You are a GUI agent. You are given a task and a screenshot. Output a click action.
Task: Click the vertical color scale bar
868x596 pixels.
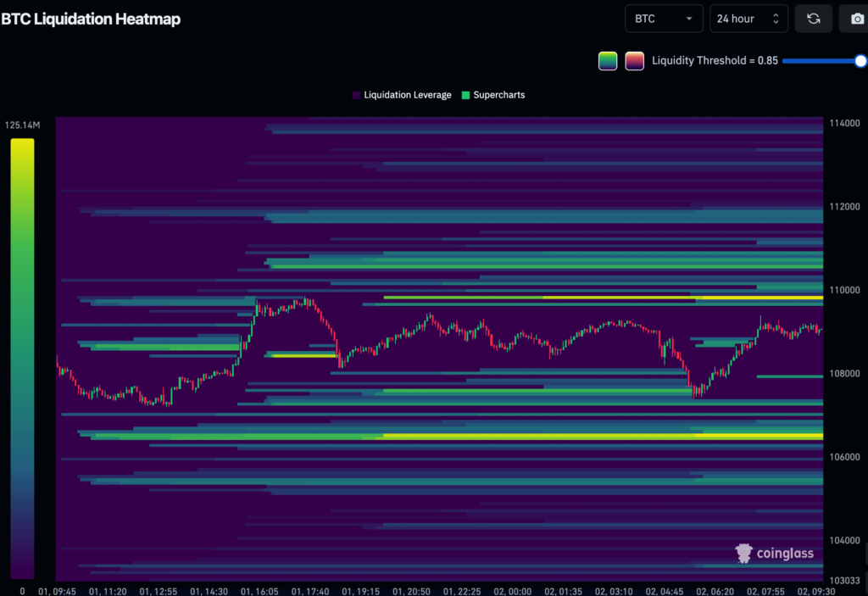tap(22, 358)
